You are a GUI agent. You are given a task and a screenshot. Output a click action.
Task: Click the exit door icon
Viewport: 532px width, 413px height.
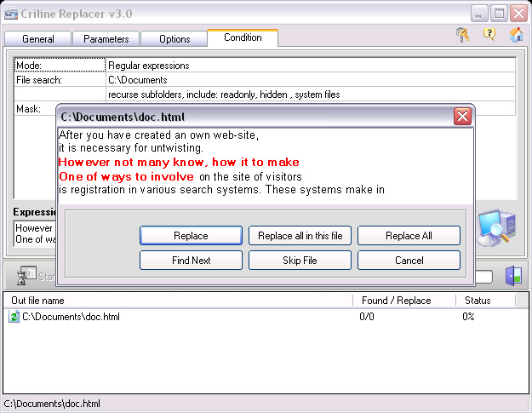[513, 276]
